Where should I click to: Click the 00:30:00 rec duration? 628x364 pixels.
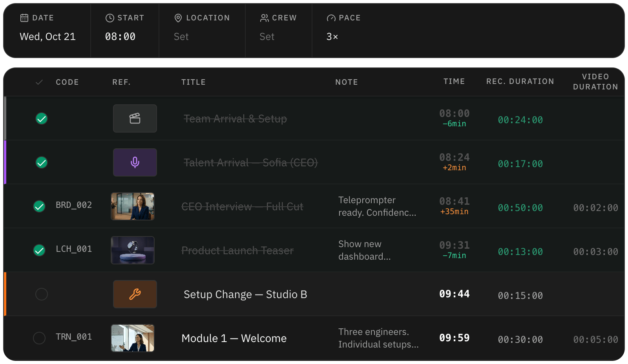tap(520, 340)
